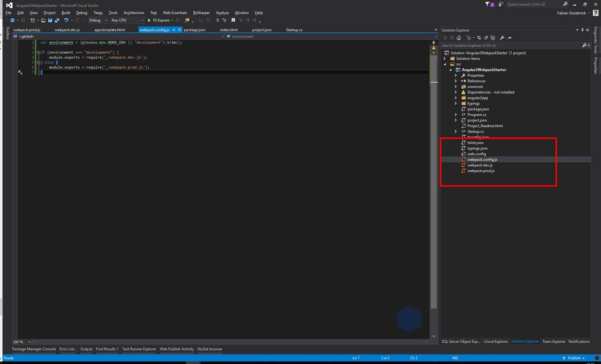Toggle pin on webpack.config.js tab
Screen dimensions: 601x364
(x=173, y=30)
